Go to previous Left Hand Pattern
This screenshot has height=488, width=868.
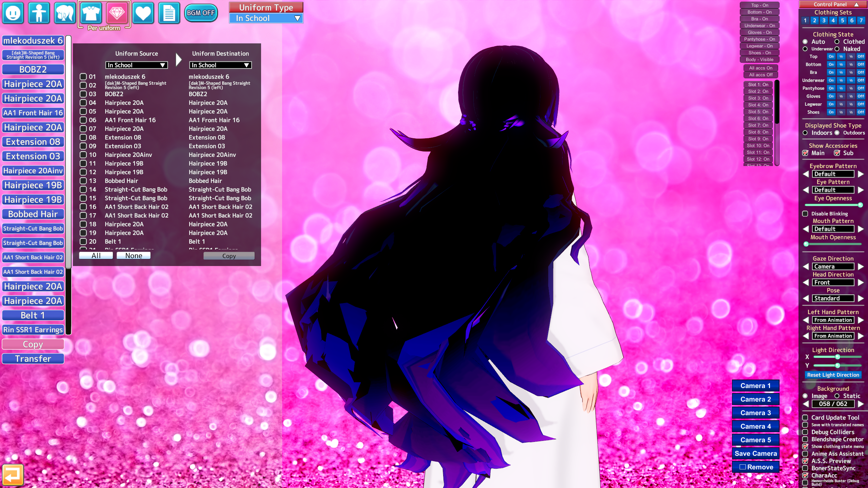point(806,320)
